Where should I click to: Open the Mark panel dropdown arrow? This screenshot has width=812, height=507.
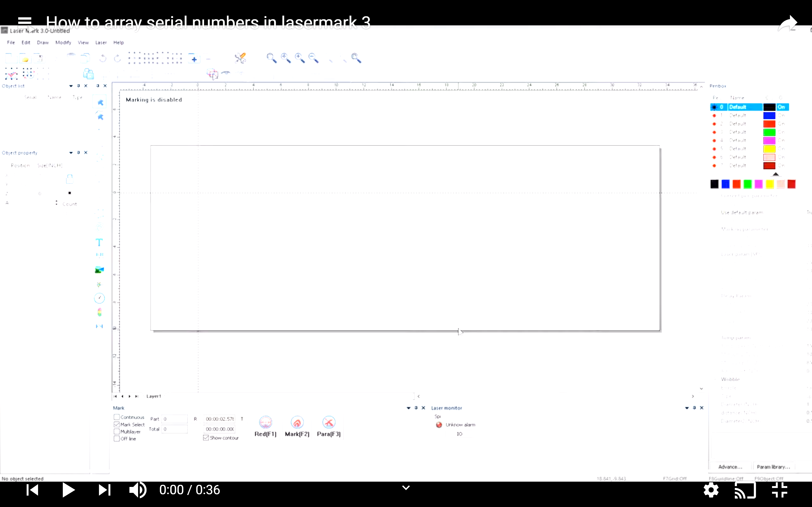point(408,408)
